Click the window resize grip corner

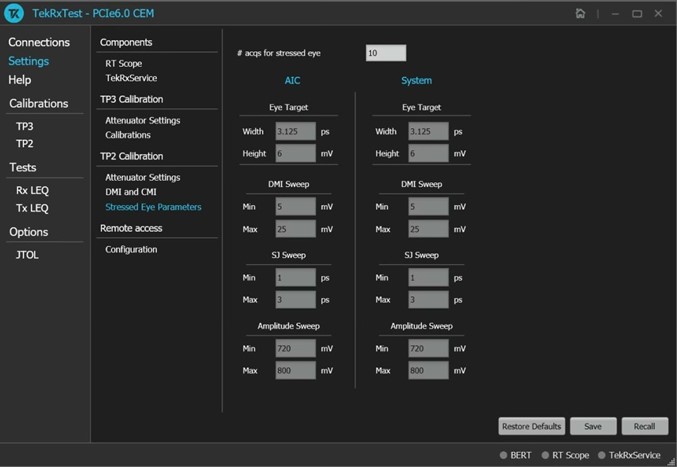(x=671, y=461)
